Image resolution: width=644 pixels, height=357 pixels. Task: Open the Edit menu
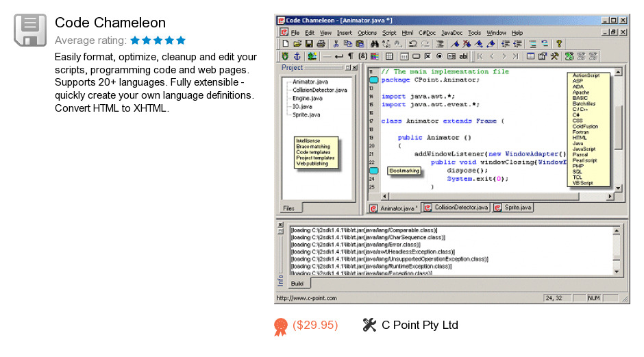tap(309, 32)
